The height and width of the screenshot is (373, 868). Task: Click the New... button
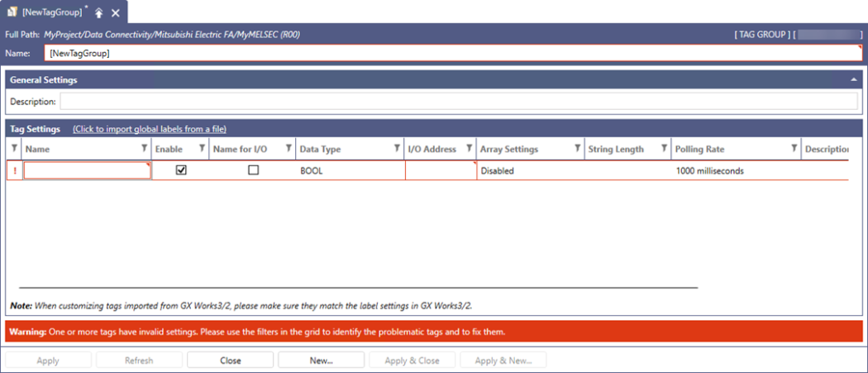pyautogui.click(x=321, y=361)
